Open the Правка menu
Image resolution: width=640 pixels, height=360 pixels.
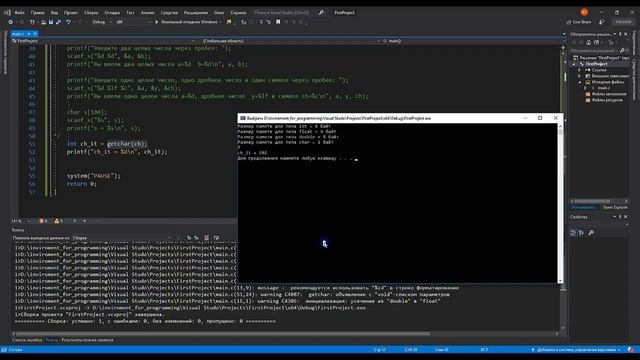pyautogui.click(x=38, y=13)
